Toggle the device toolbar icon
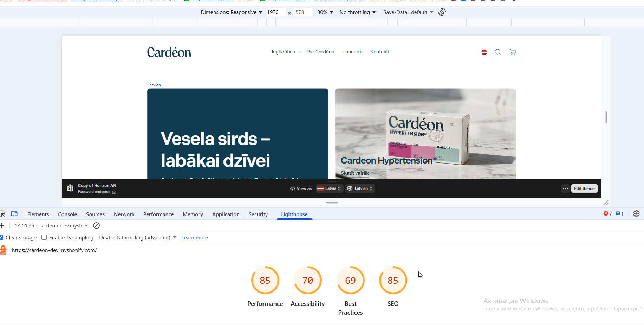The width and height of the screenshot is (644, 327). click(x=14, y=214)
